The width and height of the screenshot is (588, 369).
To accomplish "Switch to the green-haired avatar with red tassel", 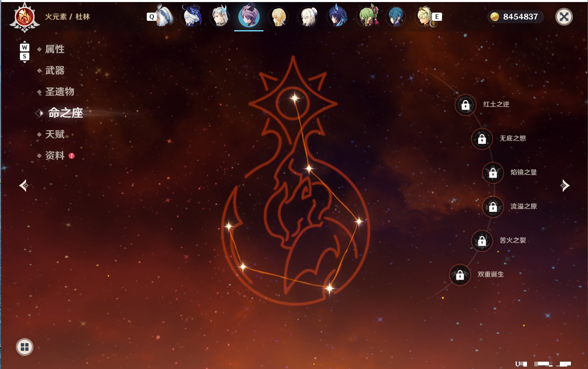I will pyautogui.click(x=368, y=16).
